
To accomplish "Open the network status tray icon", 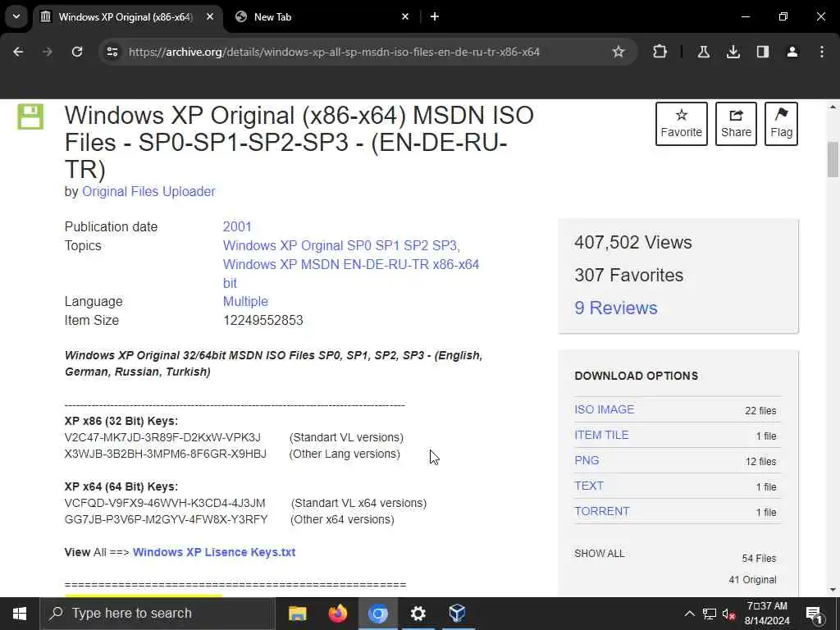I will pyautogui.click(x=710, y=614).
